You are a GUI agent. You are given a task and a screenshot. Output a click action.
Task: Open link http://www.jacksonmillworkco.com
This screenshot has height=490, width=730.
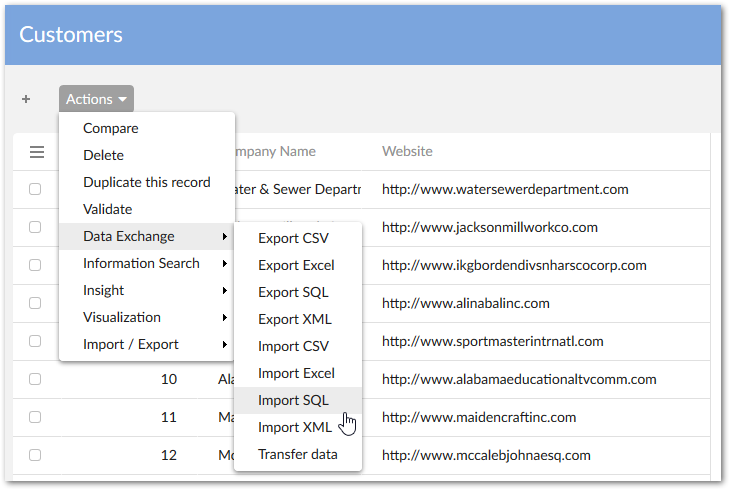490,227
